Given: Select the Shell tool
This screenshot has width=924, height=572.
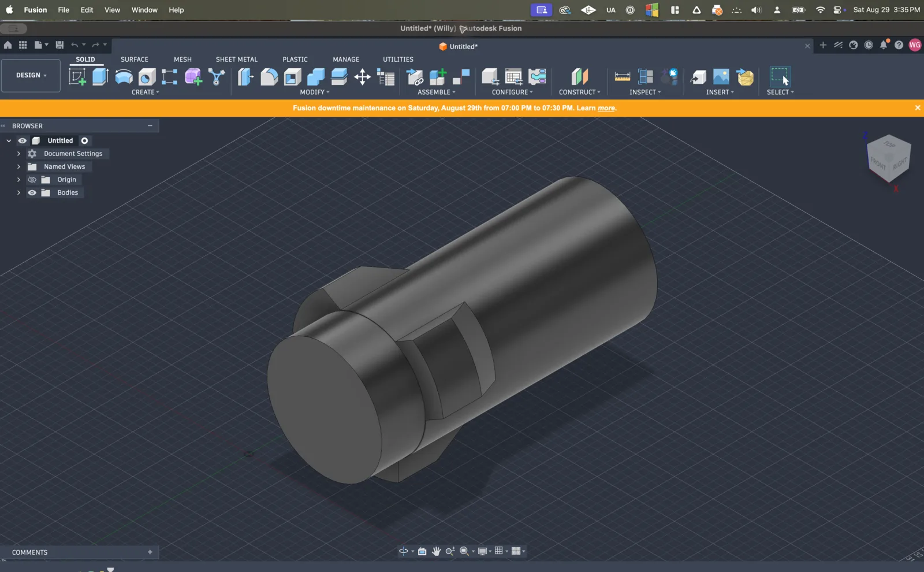Looking at the screenshot, I should click(x=292, y=77).
